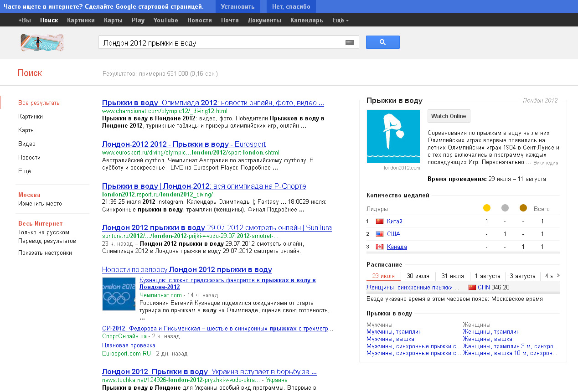The image size is (578, 392).
Task: Expand the Ещё dropdown in top bar
Action: point(341,20)
